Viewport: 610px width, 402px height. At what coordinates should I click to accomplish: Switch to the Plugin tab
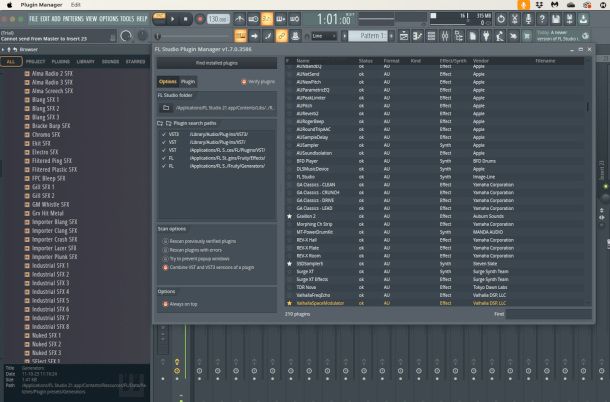[x=188, y=82]
